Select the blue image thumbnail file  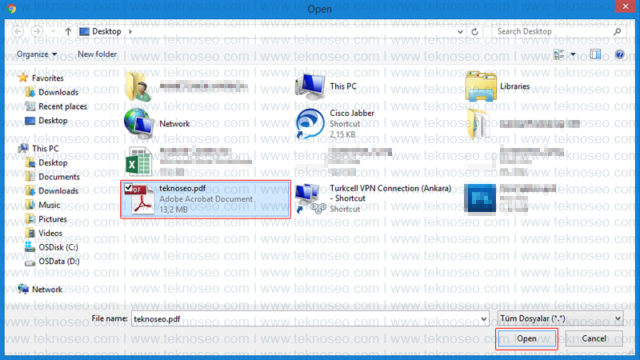[480, 198]
